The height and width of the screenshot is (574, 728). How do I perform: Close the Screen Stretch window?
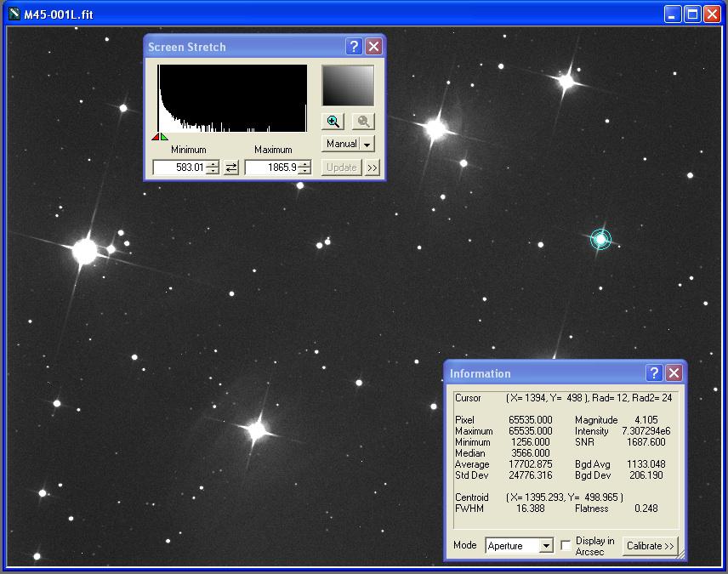pyautogui.click(x=373, y=47)
